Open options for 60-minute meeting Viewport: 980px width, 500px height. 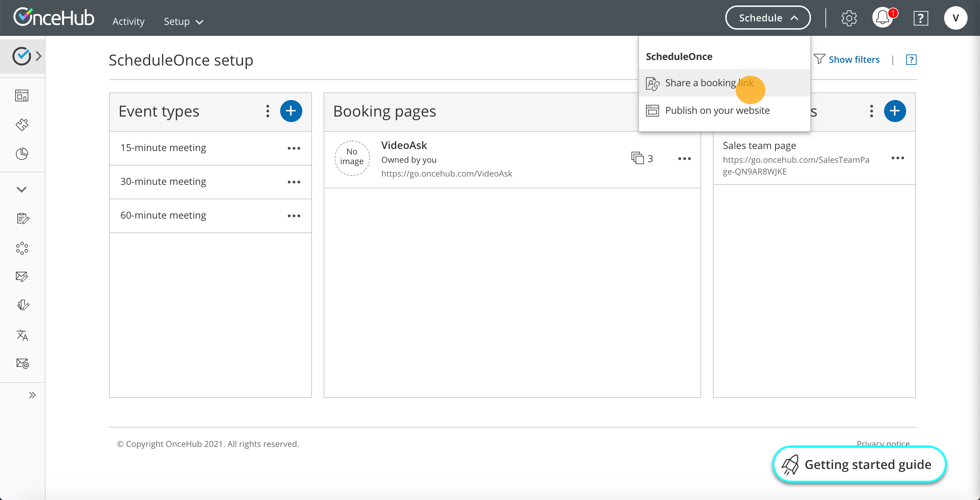[294, 216]
